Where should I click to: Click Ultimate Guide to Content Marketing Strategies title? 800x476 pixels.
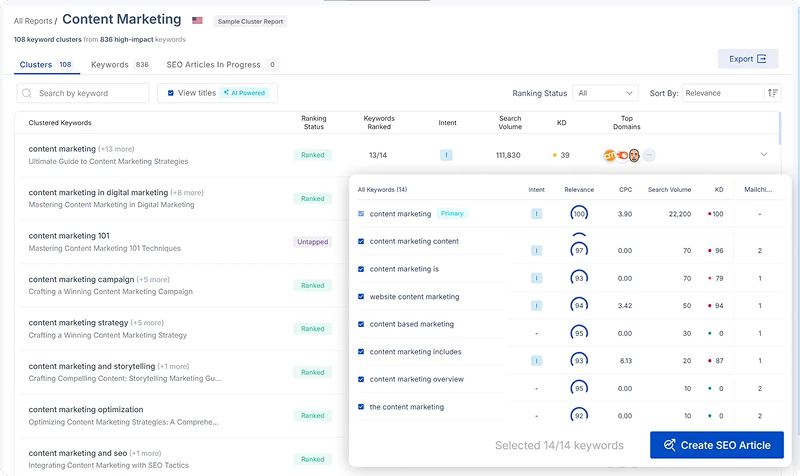108,161
